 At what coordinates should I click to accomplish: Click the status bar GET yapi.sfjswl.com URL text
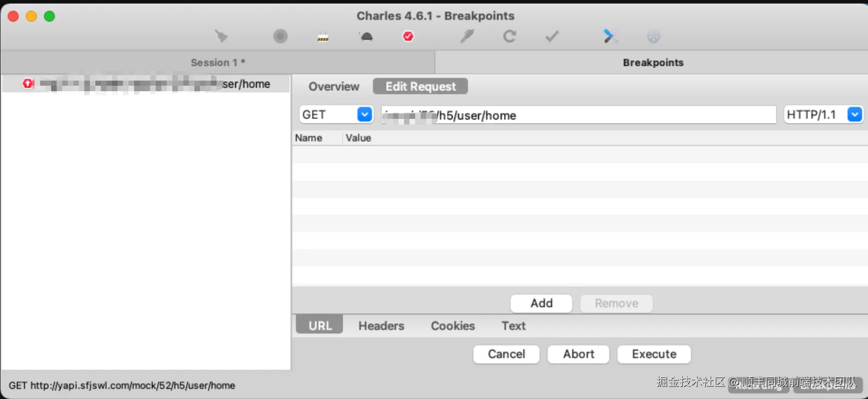click(122, 385)
